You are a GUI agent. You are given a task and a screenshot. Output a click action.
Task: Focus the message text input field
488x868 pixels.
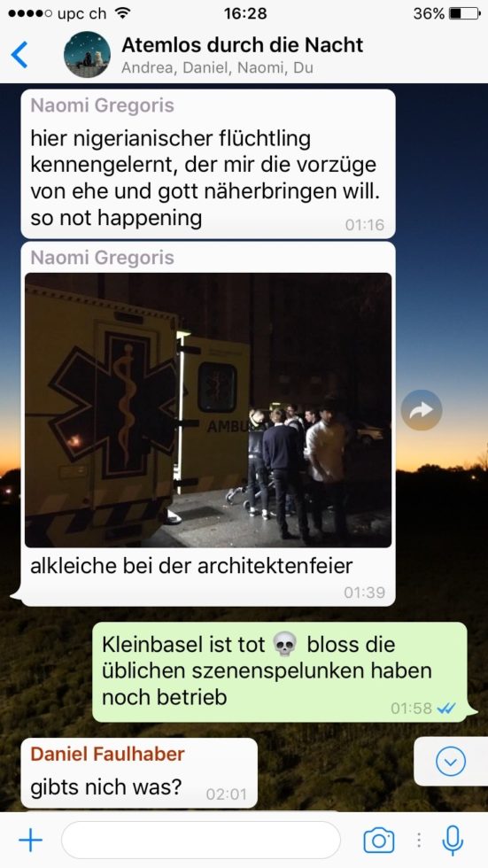[201, 841]
